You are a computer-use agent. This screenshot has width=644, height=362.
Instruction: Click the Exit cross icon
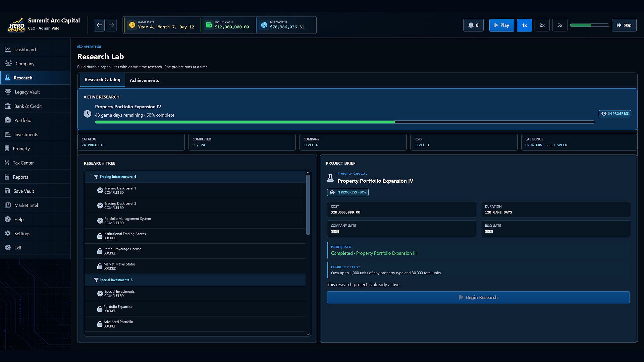pos(8,248)
